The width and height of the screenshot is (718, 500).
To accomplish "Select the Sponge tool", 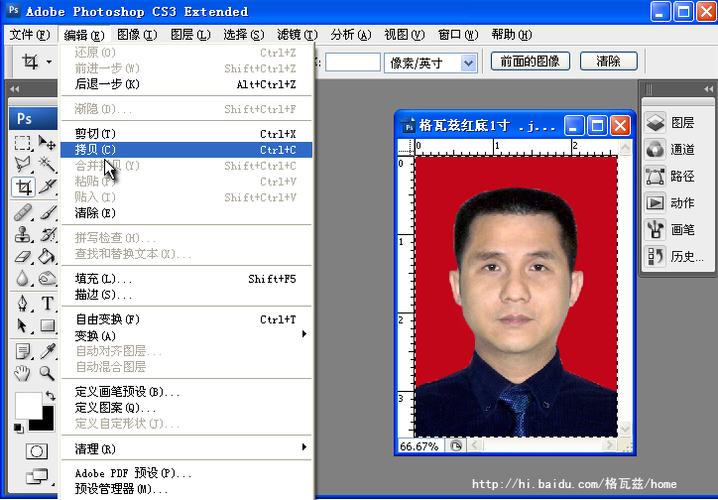I will [x=47, y=278].
